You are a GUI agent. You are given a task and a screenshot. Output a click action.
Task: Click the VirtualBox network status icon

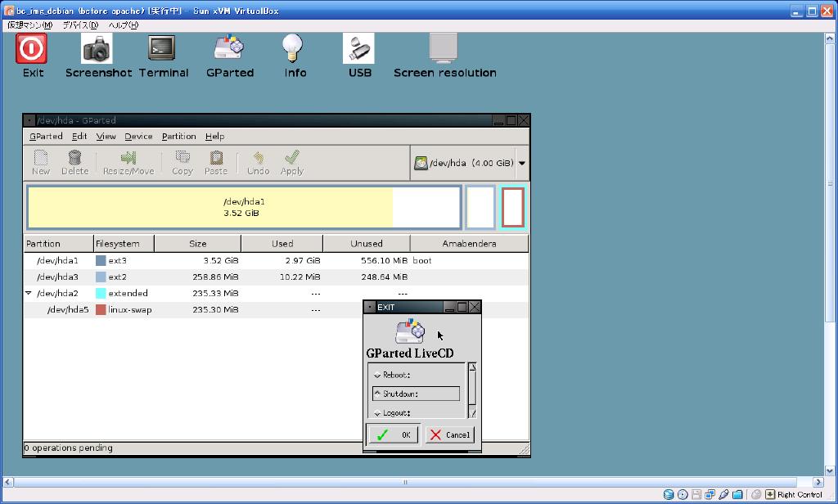[x=710, y=494]
